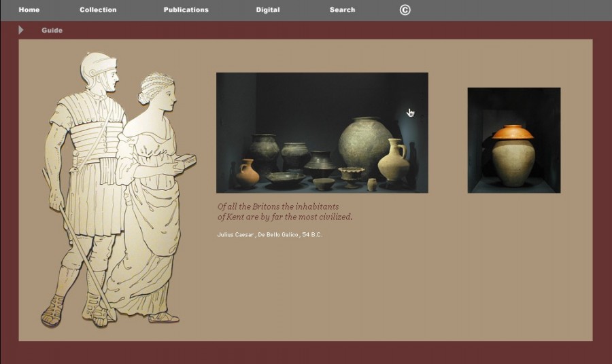
Task: Click the large round jar in photo
Action: pyautogui.click(x=365, y=146)
